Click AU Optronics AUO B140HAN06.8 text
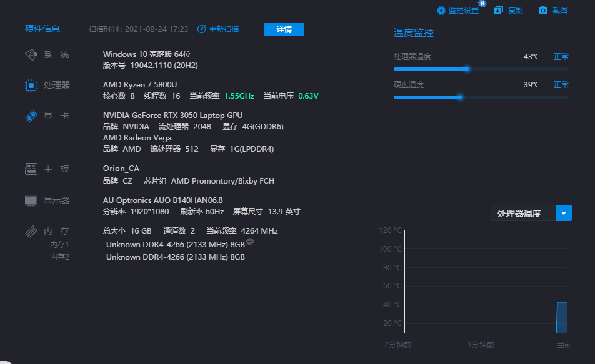 pyautogui.click(x=162, y=200)
